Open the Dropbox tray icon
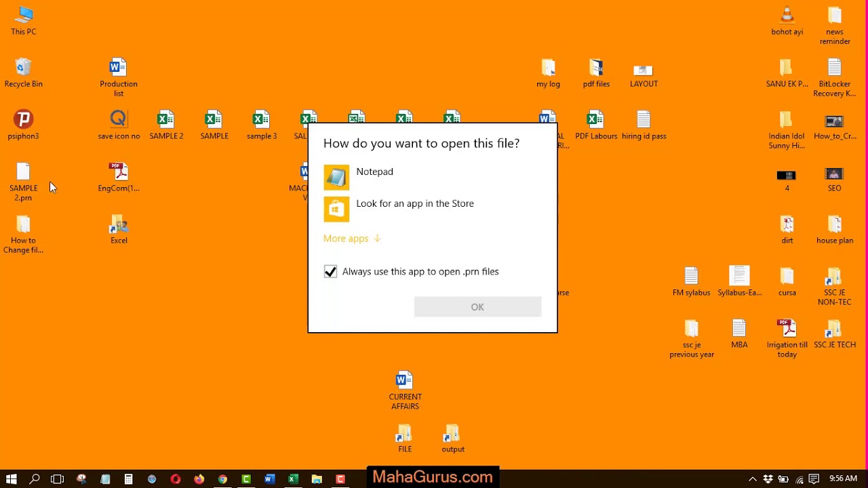The image size is (868, 488). point(768,479)
